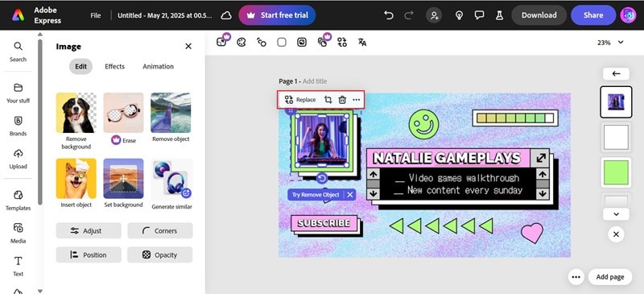Click the Share button

(x=593, y=15)
